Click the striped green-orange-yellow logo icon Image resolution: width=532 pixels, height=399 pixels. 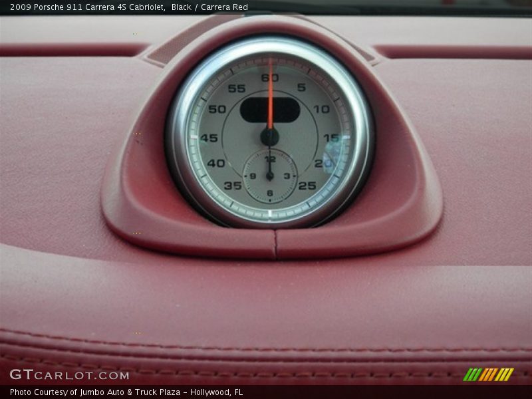(489, 374)
